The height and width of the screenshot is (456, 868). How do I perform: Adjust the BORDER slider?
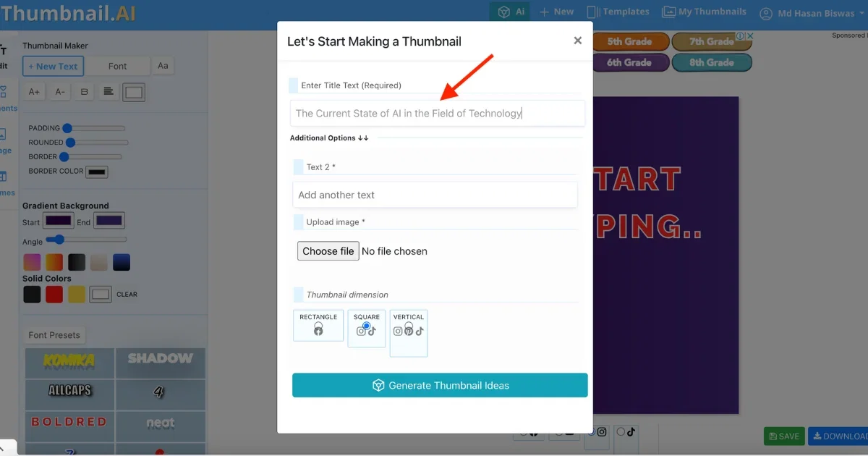pyautogui.click(x=90, y=156)
